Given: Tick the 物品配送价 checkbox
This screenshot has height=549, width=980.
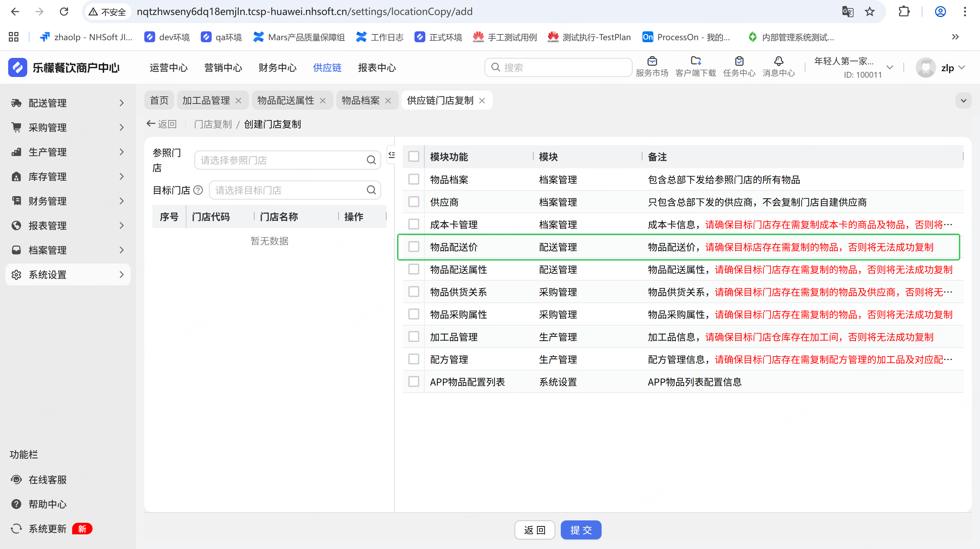Looking at the screenshot, I should pyautogui.click(x=413, y=247).
